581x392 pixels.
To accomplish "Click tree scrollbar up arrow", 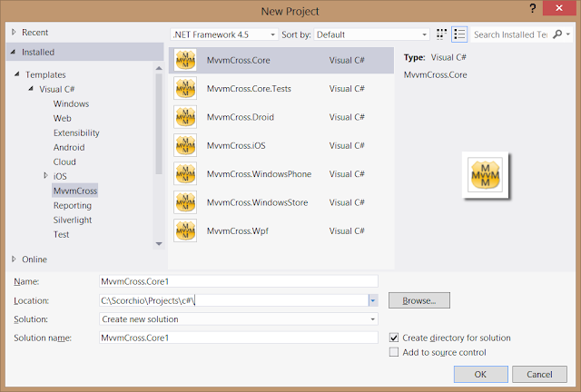I will (x=159, y=68).
